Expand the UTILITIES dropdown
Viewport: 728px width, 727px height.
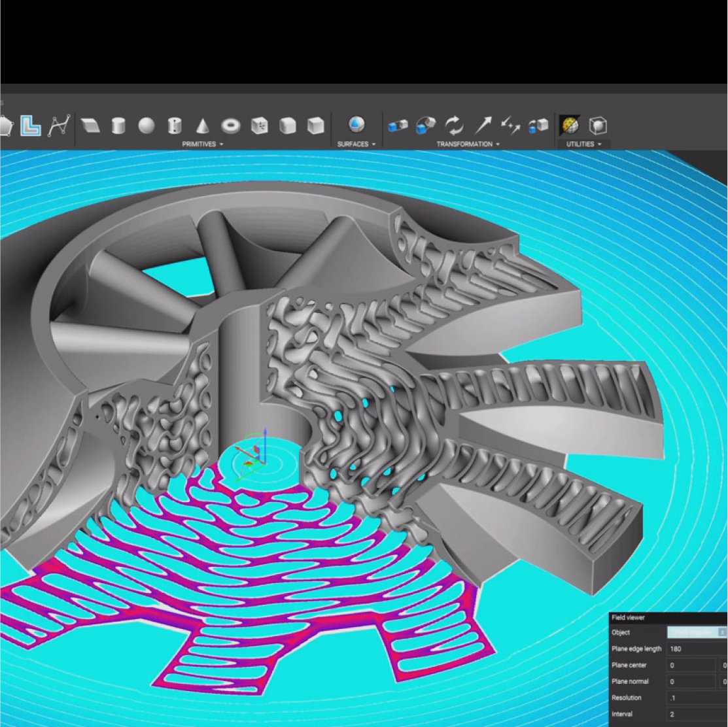pyautogui.click(x=583, y=144)
